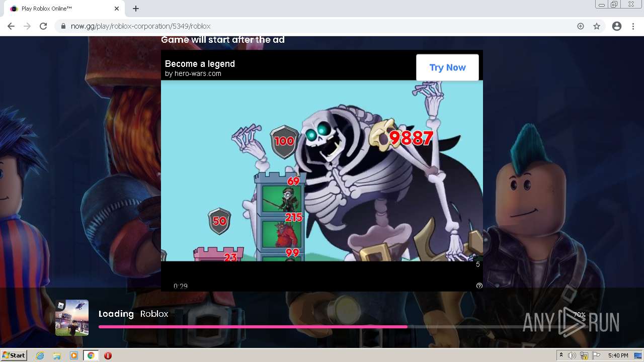This screenshot has width=644, height=362.
Task: Restore down the Chrome window
Action: 614,5
